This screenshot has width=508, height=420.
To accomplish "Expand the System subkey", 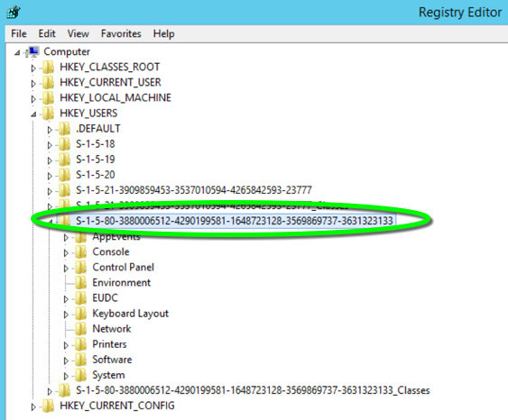I will 66,376.
